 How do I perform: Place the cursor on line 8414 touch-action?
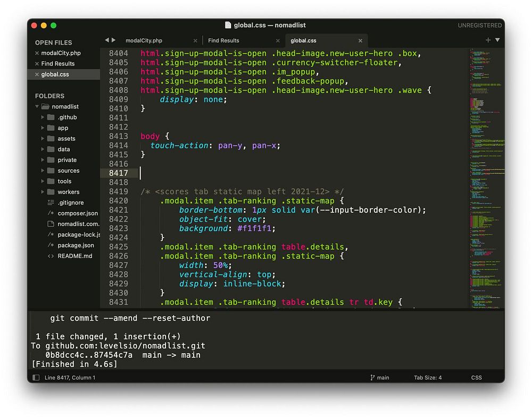(x=179, y=146)
